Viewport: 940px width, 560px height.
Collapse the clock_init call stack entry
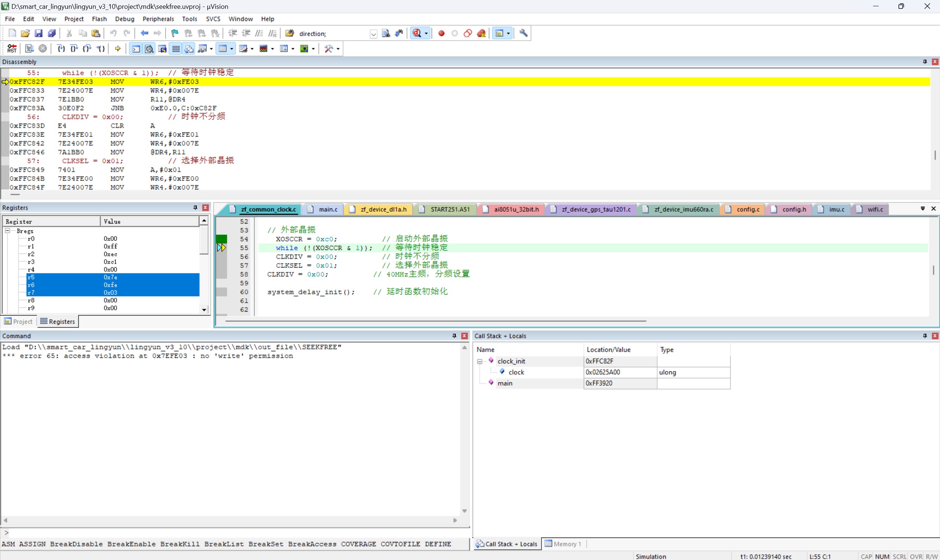(x=480, y=361)
